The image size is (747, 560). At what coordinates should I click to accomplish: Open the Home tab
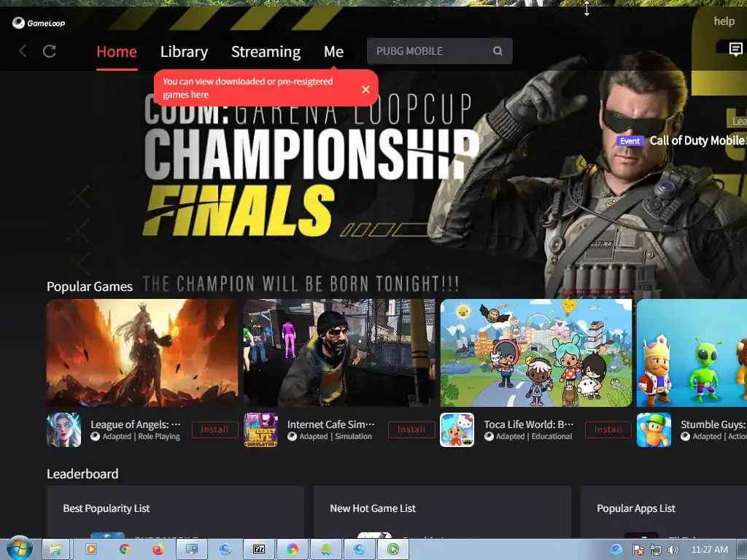[x=117, y=52]
